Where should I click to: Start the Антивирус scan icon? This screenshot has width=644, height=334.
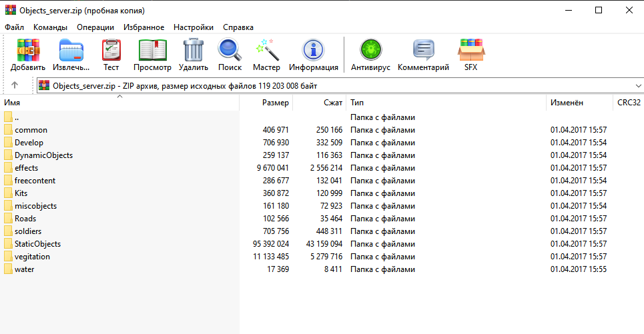[x=370, y=51]
